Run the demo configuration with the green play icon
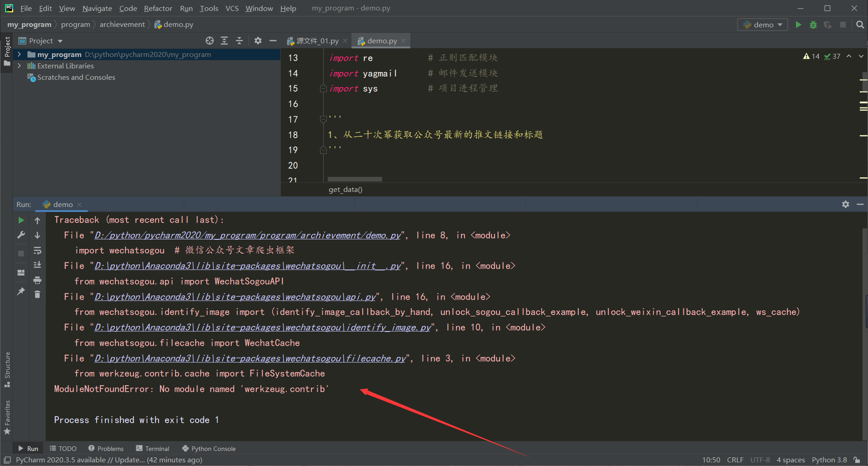The width and height of the screenshot is (868, 466). [798, 25]
